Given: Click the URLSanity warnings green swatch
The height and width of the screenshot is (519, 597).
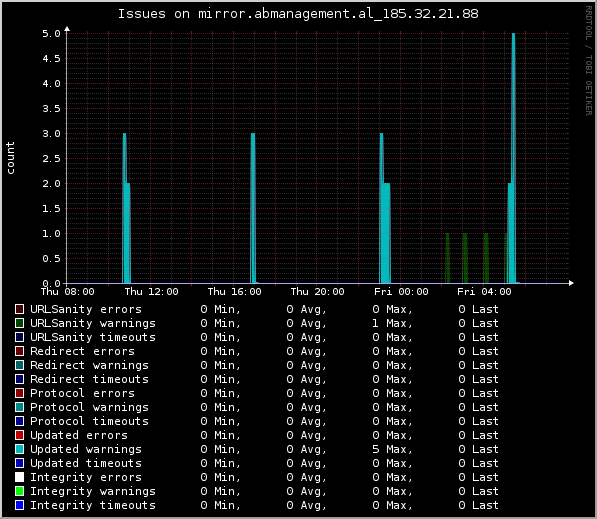Looking at the screenshot, I should [19, 323].
